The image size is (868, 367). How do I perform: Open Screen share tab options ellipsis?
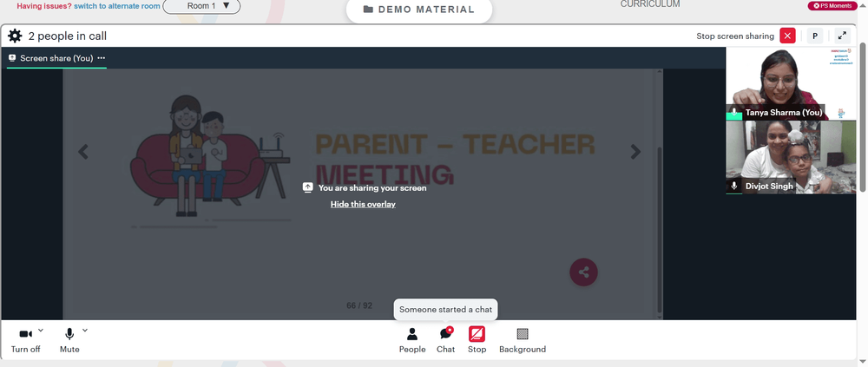pyautogui.click(x=102, y=58)
